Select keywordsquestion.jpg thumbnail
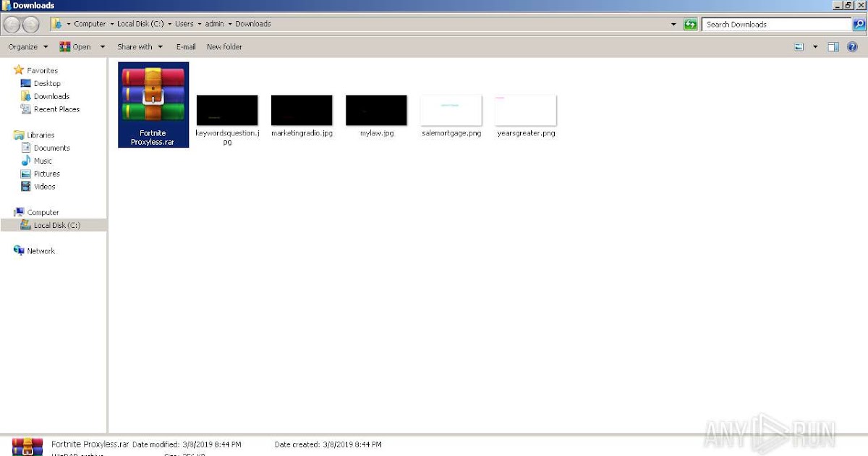Image resolution: width=868 pixels, height=456 pixels. [227, 111]
